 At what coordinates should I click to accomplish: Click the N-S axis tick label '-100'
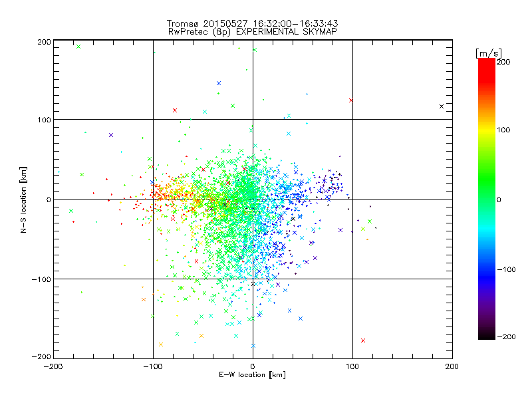coord(41,279)
